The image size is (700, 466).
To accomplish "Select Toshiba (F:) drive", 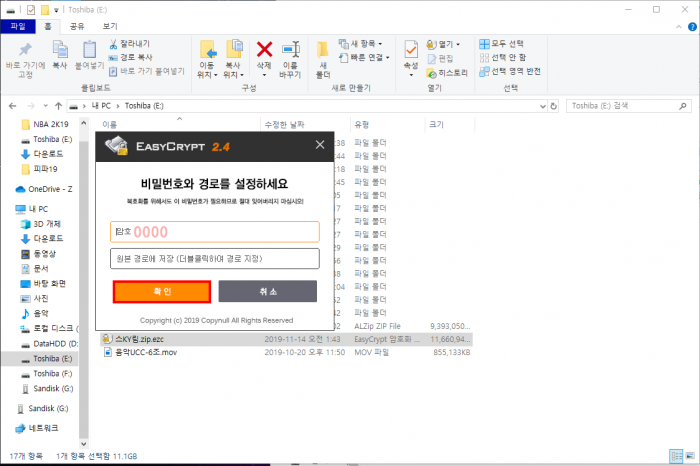I will 47,374.
